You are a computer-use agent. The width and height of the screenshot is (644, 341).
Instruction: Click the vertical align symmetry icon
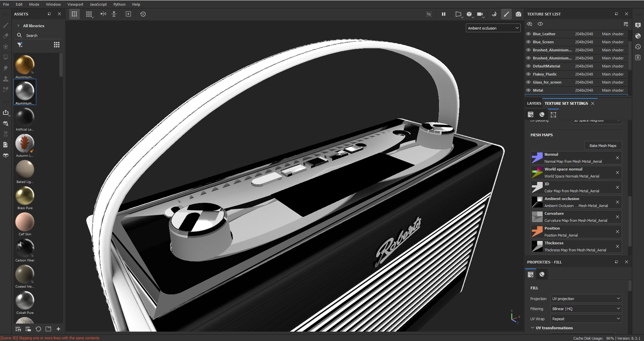pyautogui.click(x=114, y=14)
